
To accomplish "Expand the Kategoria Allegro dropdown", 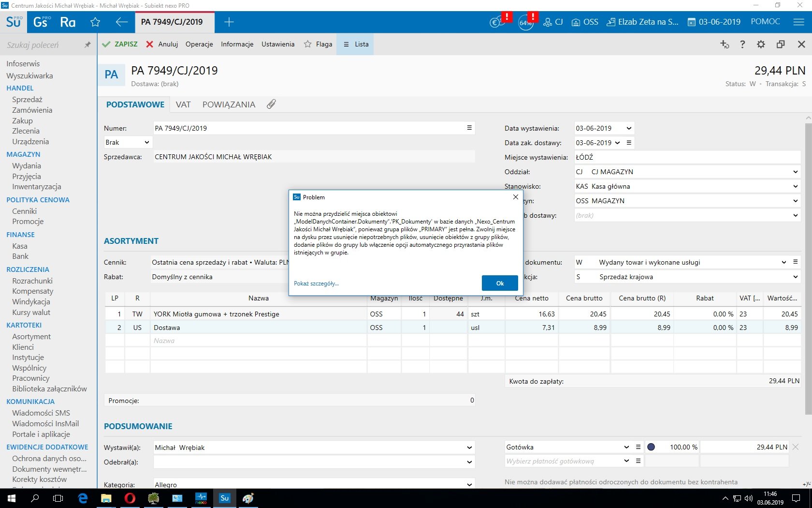I will pos(469,484).
